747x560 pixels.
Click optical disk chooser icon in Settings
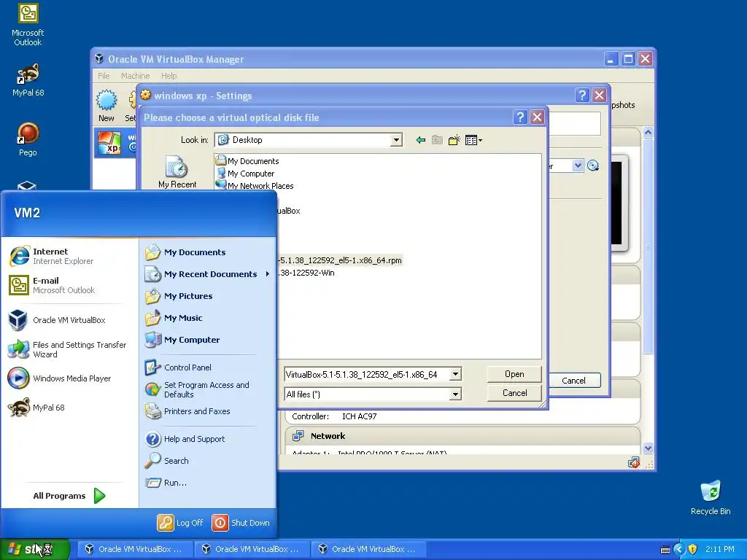click(x=593, y=166)
